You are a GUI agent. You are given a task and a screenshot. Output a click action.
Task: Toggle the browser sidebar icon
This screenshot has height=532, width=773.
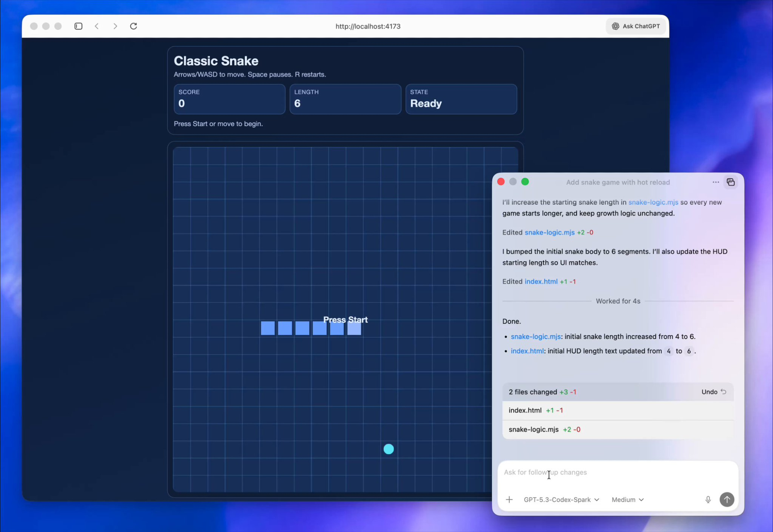tap(78, 26)
